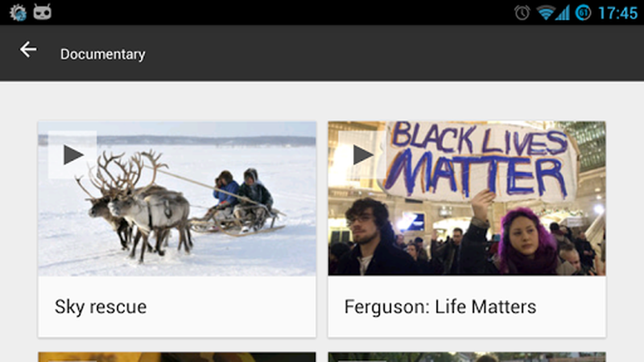Play the Ferguson: Life Matters video
The width and height of the screenshot is (644, 362).
(362, 154)
